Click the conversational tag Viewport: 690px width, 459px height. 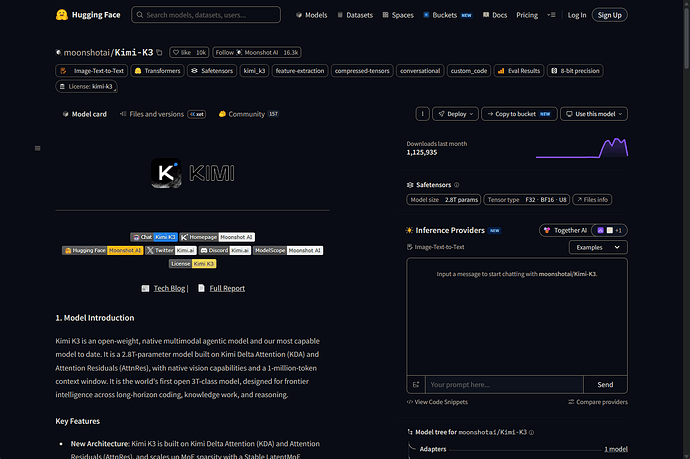pyautogui.click(x=420, y=71)
